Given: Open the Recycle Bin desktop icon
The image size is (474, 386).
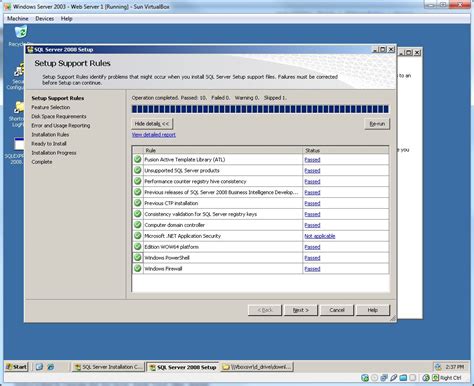Looking at the screenshot, I should [21, 33].
